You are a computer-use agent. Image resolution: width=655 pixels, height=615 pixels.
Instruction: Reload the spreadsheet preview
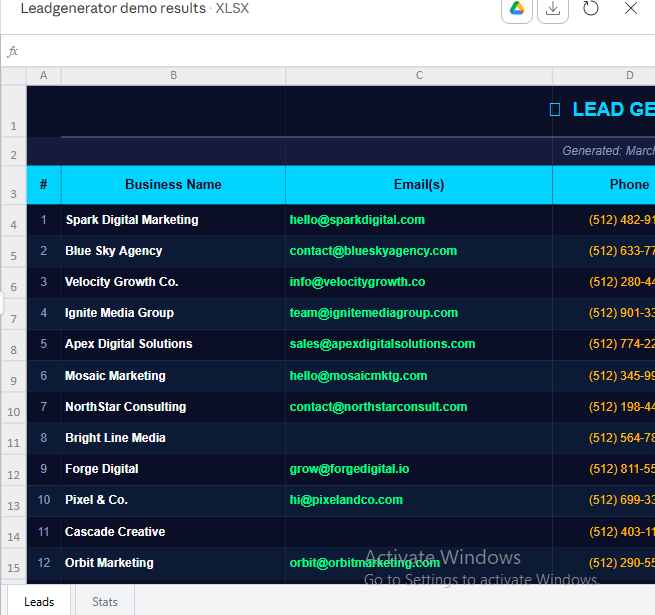tap(590, 8)
